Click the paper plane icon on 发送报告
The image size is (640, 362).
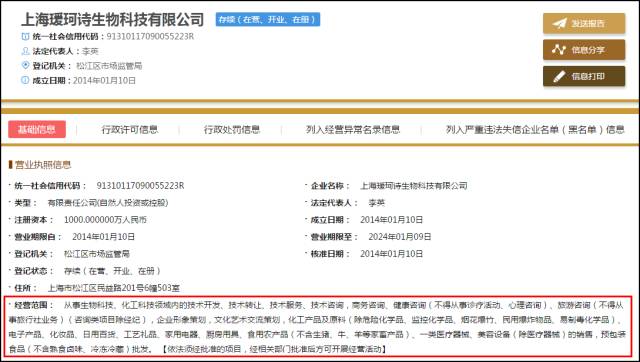click(x=560, y=23)
